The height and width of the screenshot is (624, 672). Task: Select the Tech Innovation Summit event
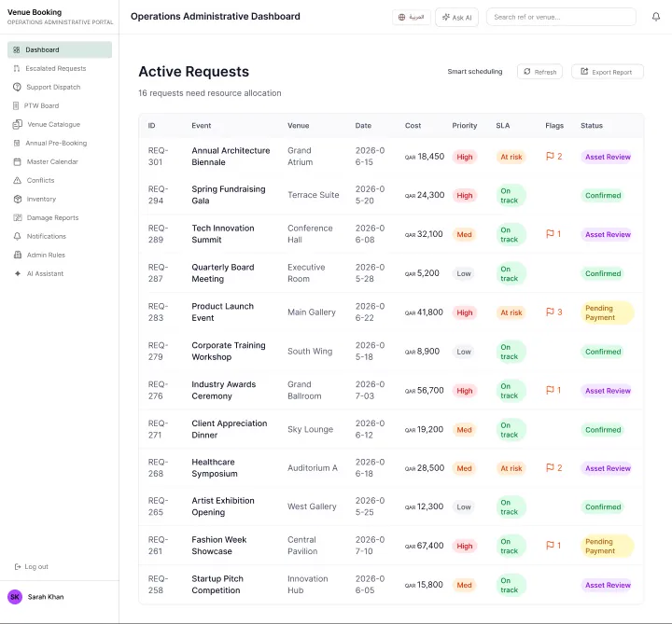point(223,234)
